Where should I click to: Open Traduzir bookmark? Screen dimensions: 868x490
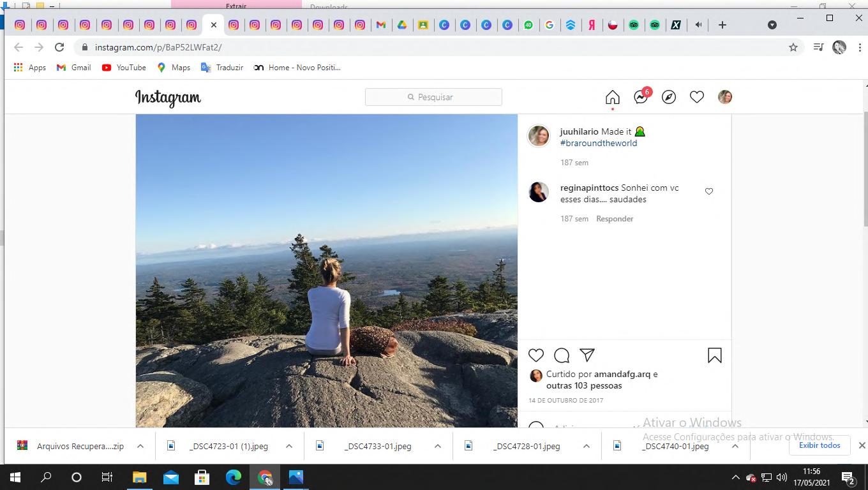(x=222, y=68)
